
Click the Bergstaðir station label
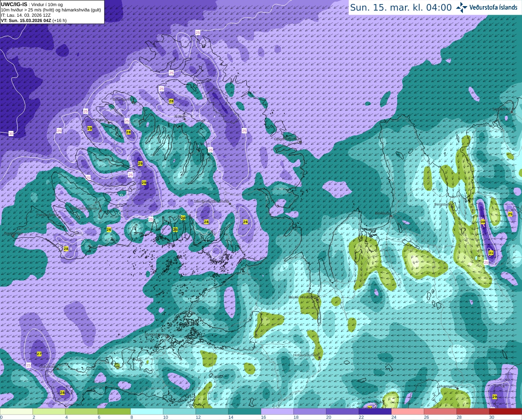[443, 204]
